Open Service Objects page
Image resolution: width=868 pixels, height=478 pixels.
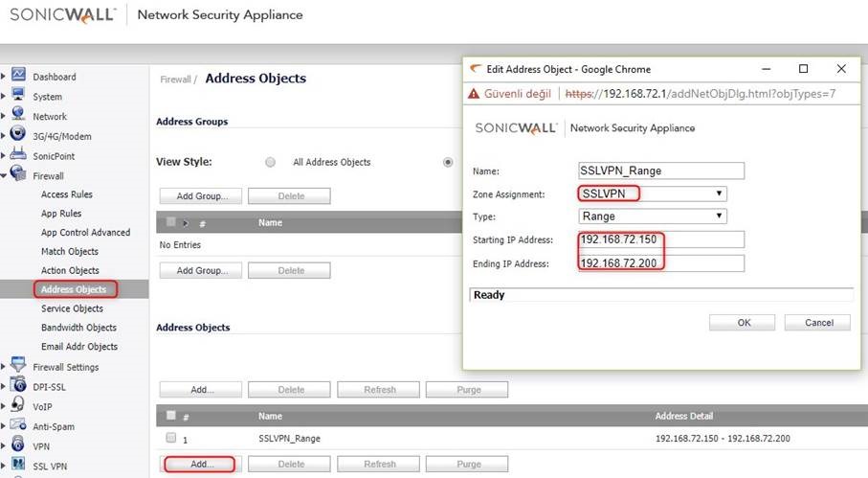click(72, 308)
